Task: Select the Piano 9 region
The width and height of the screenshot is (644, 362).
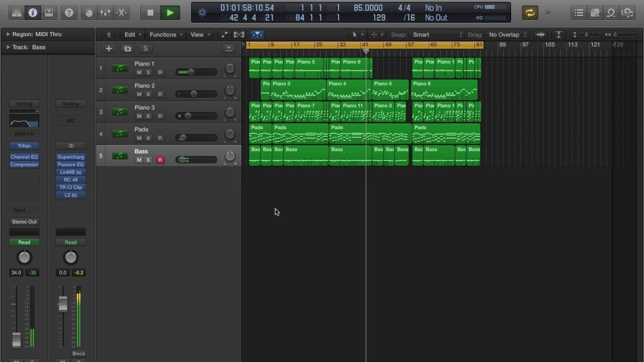Action: (x=355, y=68)
